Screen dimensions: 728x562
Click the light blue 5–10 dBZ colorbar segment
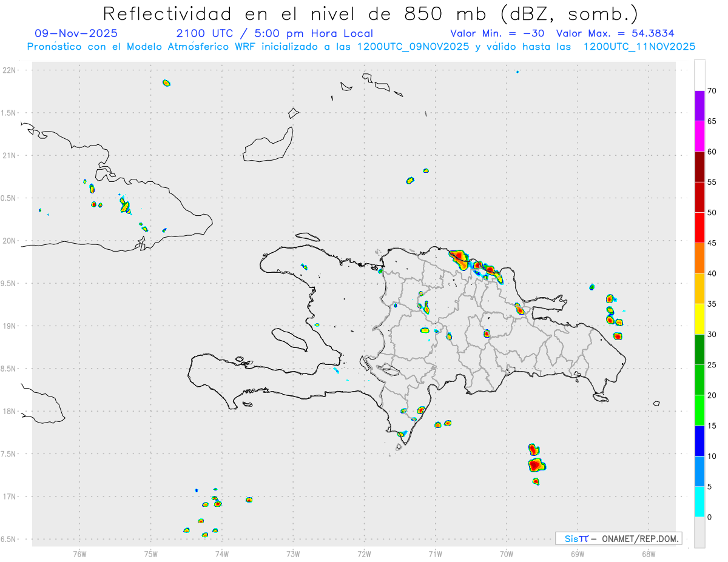pos(699,472)
